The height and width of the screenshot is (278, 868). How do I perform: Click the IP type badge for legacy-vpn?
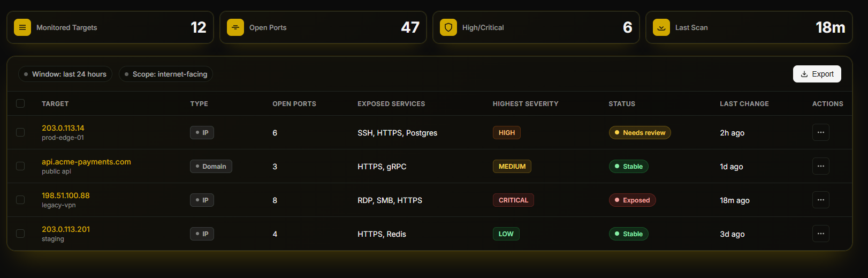click(202, 200)
